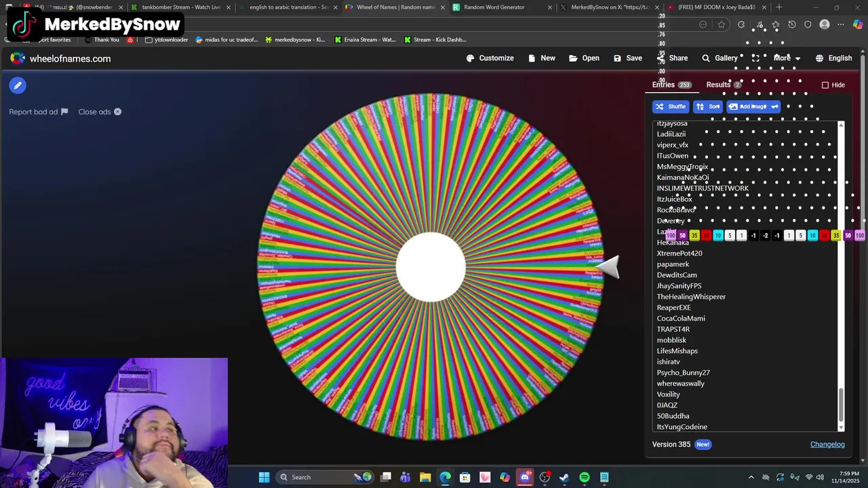Click the wheelofnames.com logo
The image size is (868, 488).
[x=60, y=58]
